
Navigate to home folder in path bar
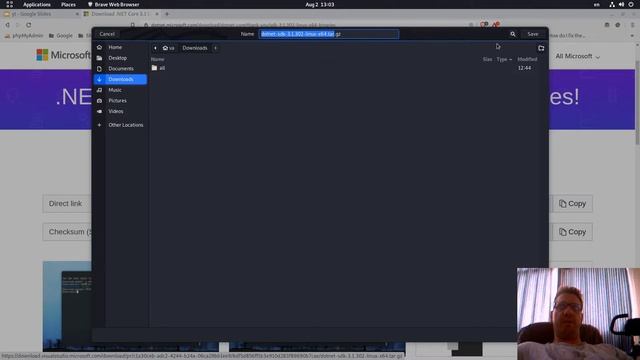point(168,48)
